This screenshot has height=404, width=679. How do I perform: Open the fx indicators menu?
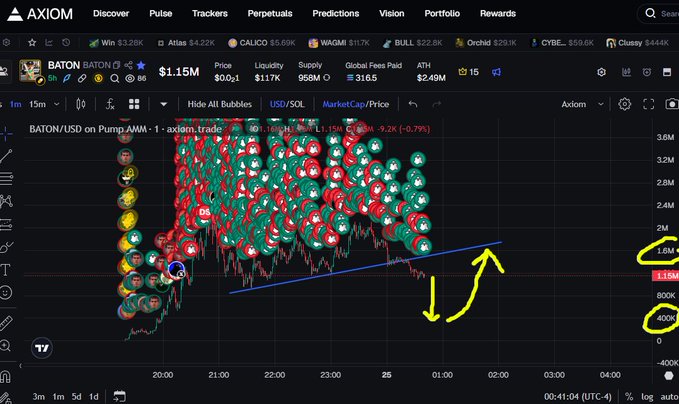(x=110, y=104)
